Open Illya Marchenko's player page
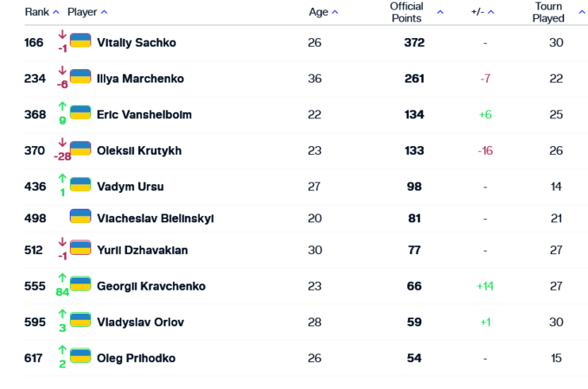Image resolution: width=588 pixels, height=389 pixels. (x=140, y=79)
